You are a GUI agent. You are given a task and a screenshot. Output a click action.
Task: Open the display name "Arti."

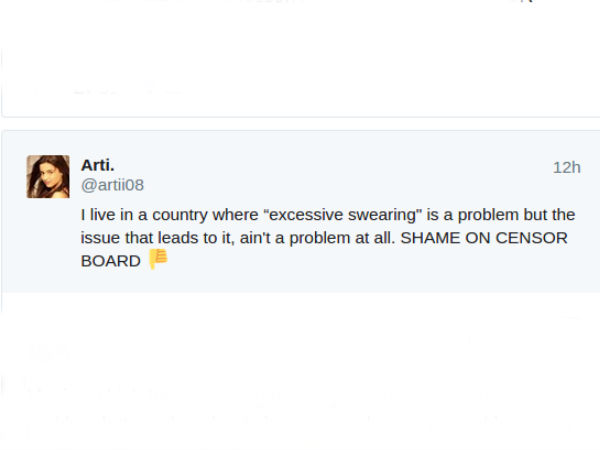click(98, 165)
